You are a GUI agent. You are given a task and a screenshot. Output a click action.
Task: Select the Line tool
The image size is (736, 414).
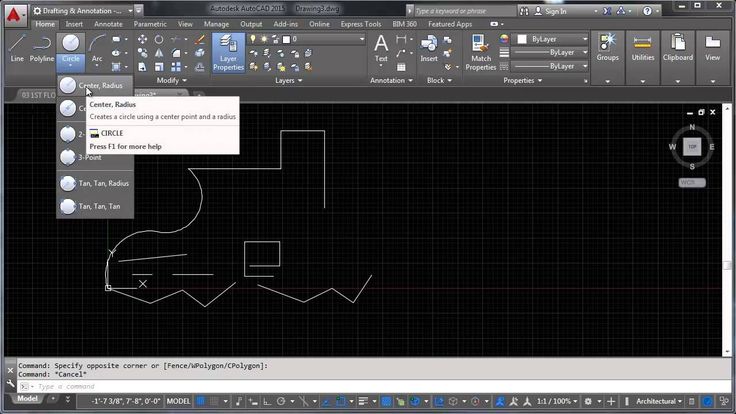(17, 48)
